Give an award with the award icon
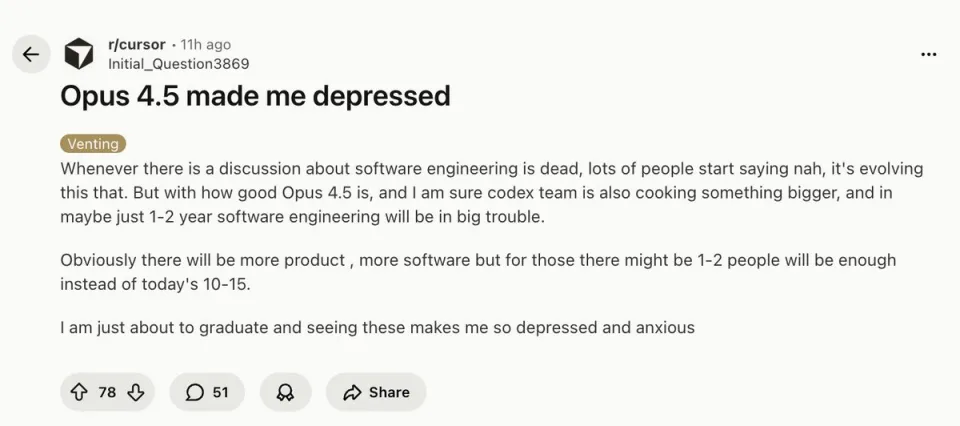The width and height of the screenshot is (960, 426). (285, 392)
